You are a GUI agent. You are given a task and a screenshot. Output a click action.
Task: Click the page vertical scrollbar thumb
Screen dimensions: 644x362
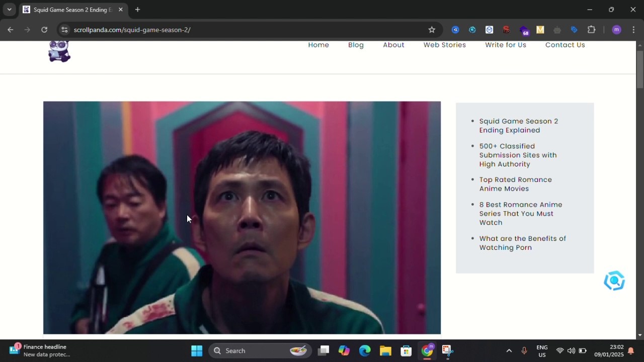[639, 69]
